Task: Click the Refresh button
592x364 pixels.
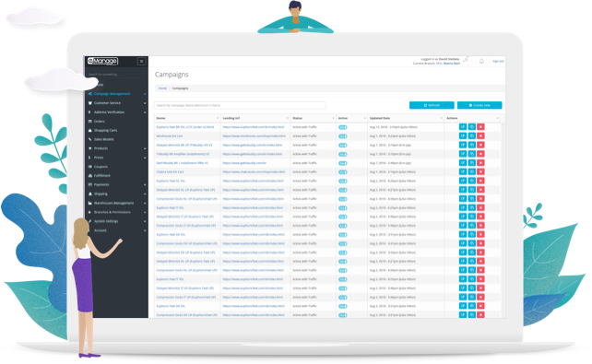Action: (x=432, y=105)
